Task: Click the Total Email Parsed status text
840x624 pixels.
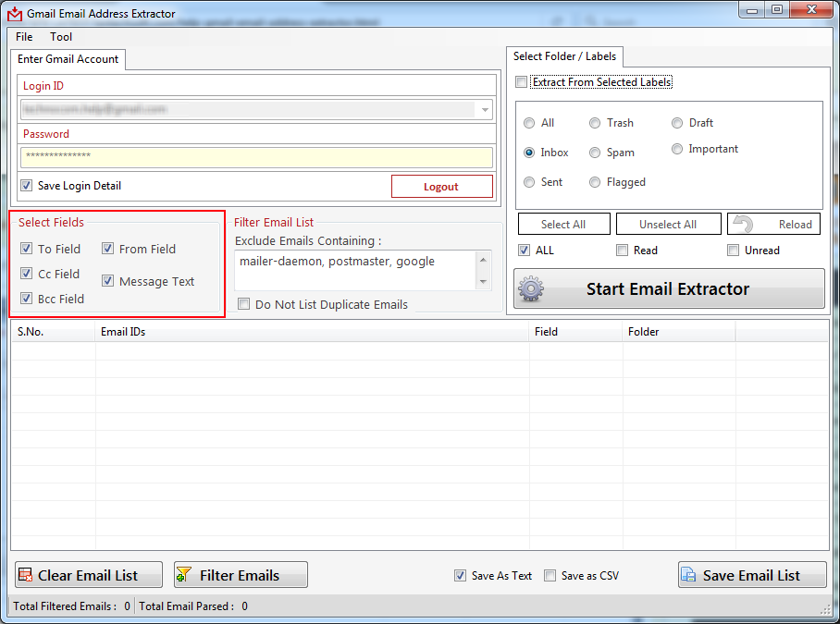Action: 193,606
